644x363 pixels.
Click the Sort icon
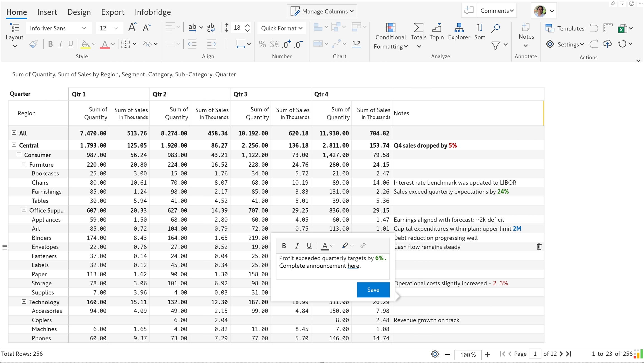(x=479, y=28)
